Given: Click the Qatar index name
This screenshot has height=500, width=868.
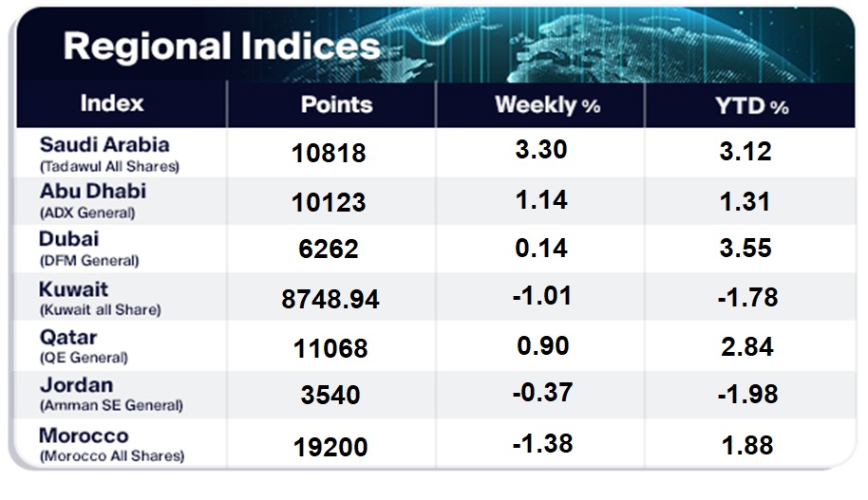Looking at the screenshot, I should click(67, 337).
